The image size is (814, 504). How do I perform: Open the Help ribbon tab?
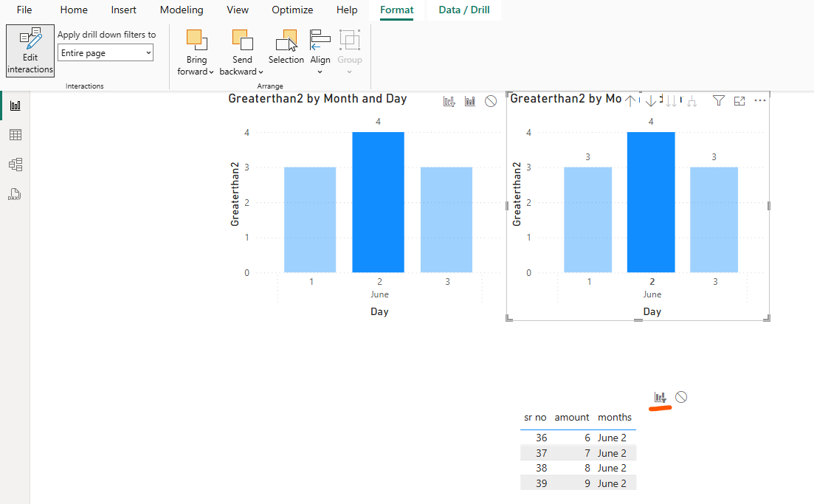tap(347, 10)
